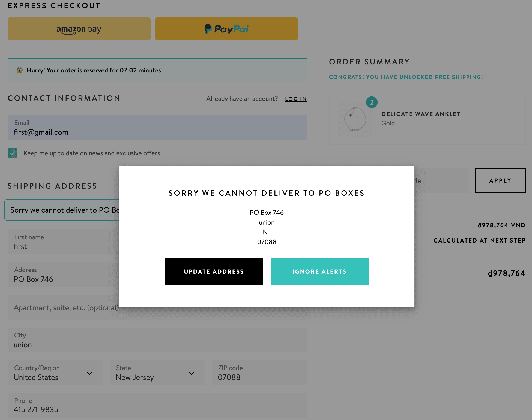Expand the Country/Region dropdown for United States

(89, 373)
